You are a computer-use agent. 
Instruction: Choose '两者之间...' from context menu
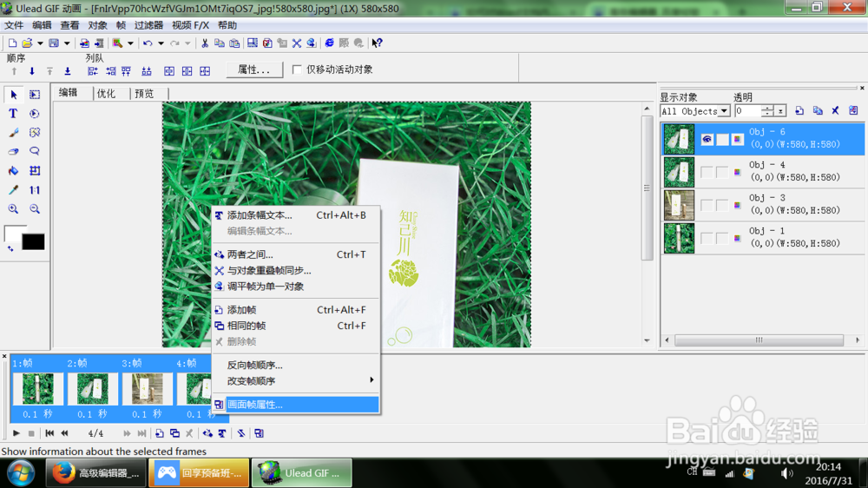(296, 254)
